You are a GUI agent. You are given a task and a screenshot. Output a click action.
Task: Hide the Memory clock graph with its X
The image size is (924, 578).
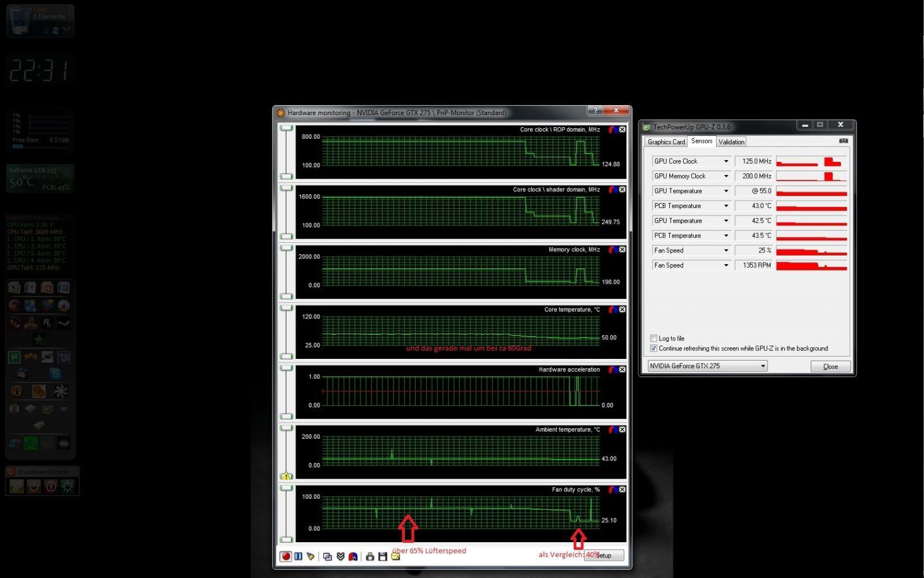point(623,250)
